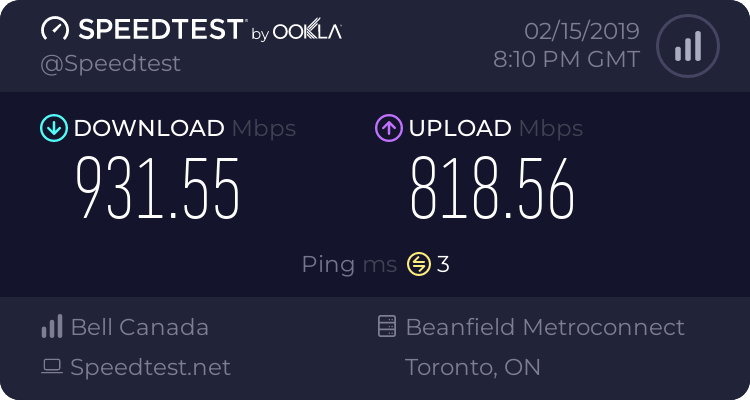Click the signal bars icon in circle
Image resolution: width=750 pixels, height=400 pixels.
point(686,45)
